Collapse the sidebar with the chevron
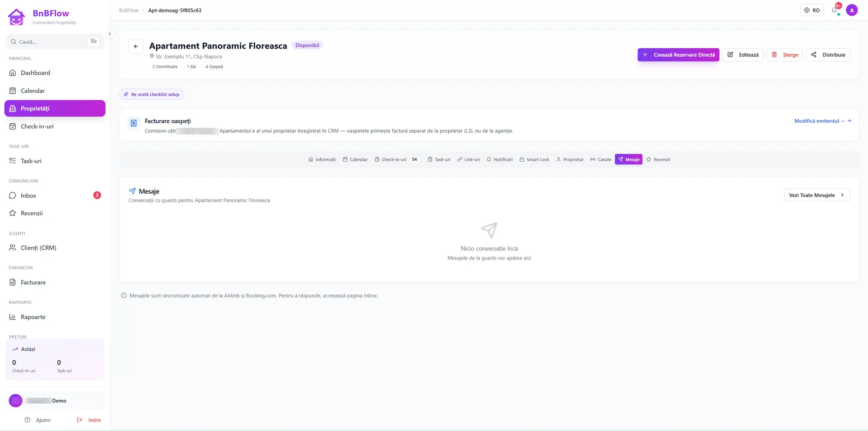 point(109,34)
